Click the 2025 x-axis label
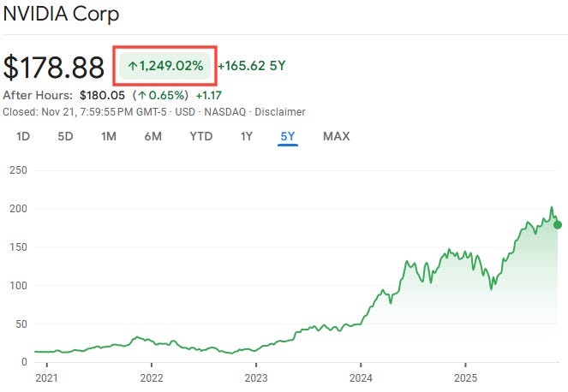This screenshot has height=392, width=568. tap(465, 378)
